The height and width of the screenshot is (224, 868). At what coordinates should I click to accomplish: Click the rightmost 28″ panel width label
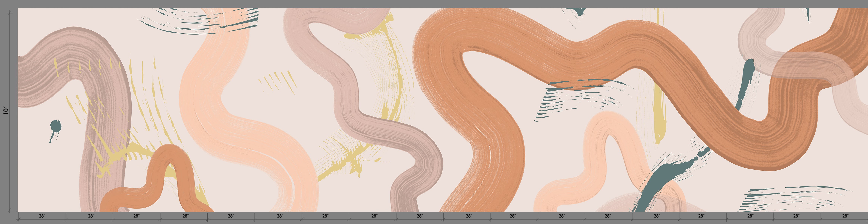coord(845,216)
